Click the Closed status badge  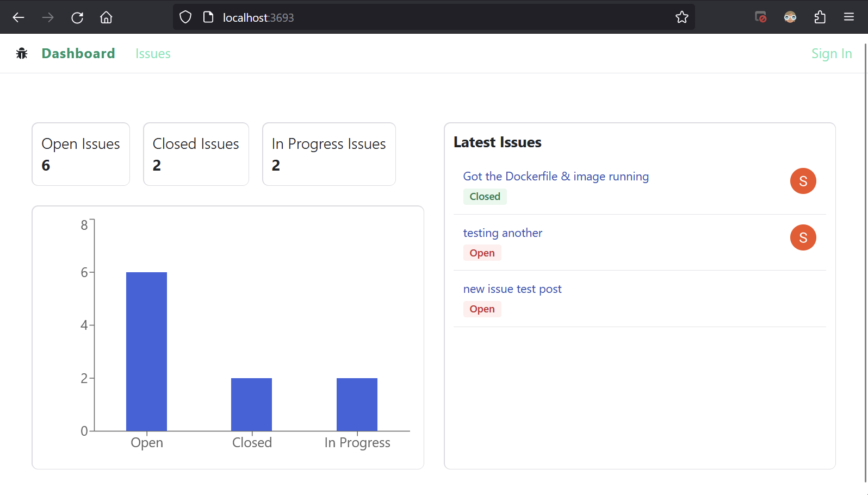485,197
